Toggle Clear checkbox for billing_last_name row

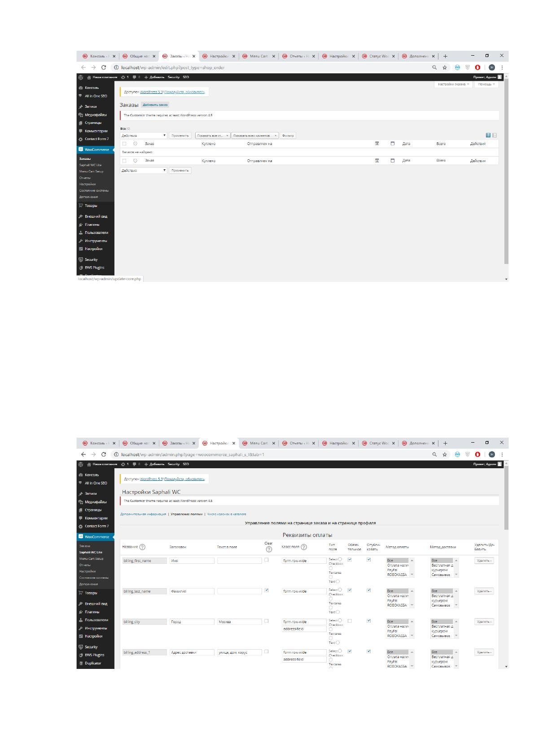[267, 590]
